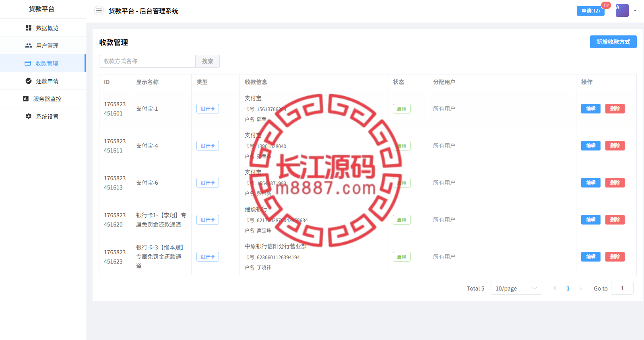This screenshot has width=644, height=340.
Task: Open 还款申请 menu item
Action: pos(43,81)
